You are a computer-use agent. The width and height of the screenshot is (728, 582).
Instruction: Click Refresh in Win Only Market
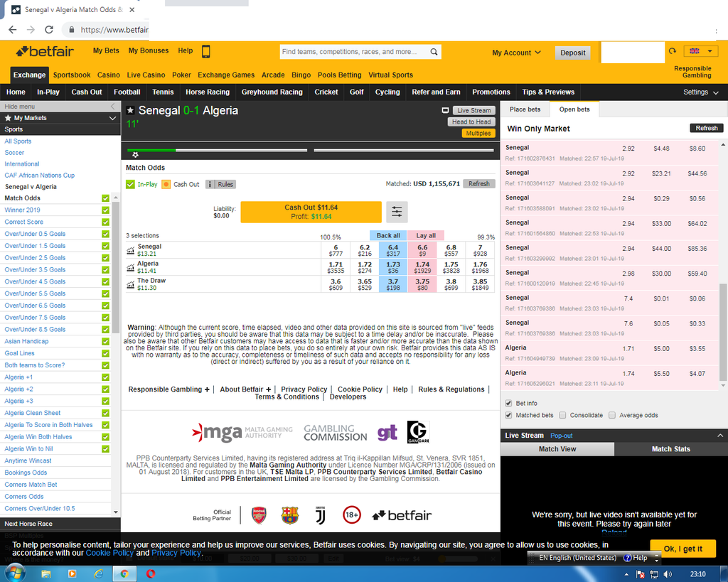(707, 128)
